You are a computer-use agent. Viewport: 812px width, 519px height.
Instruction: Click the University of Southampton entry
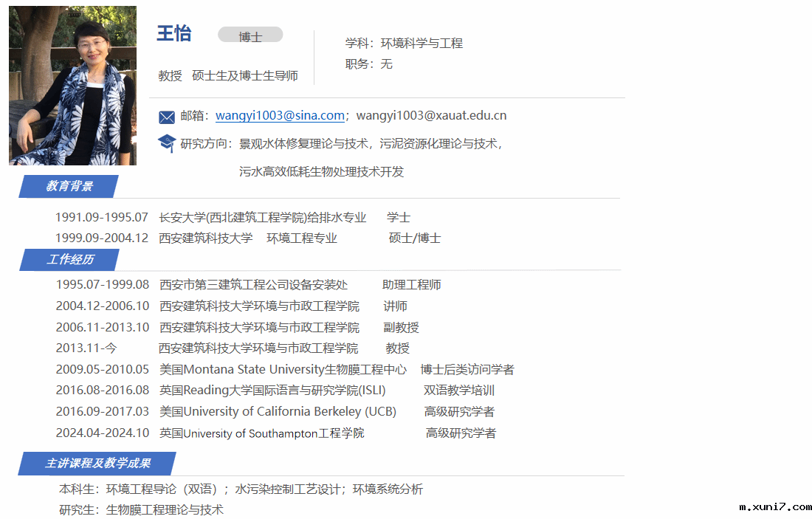click(x=262, y=433)
